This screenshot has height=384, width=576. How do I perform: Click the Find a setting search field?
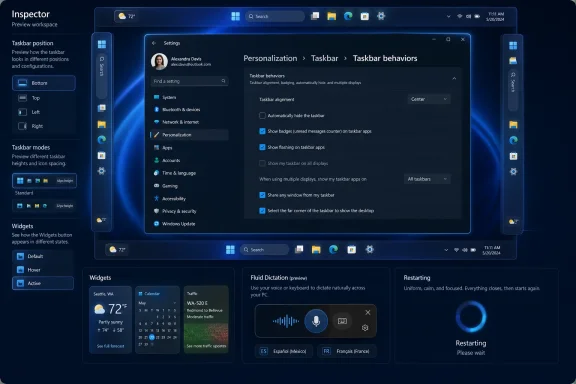(190, 81)
